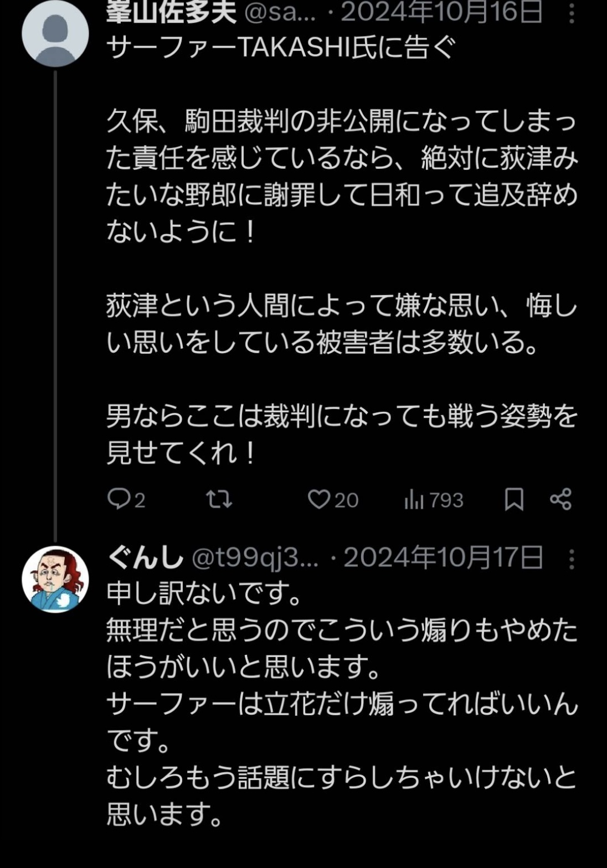This screenshot has width=607, height=868.
Task: Open more options on ぐんし's reply
Action: pyautogui.click(x=571, y=559)
